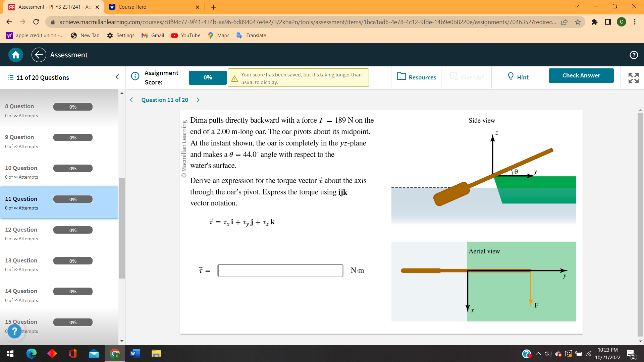Click the torque answer input box
Screen dimensions: 644x362
point(280,270)
